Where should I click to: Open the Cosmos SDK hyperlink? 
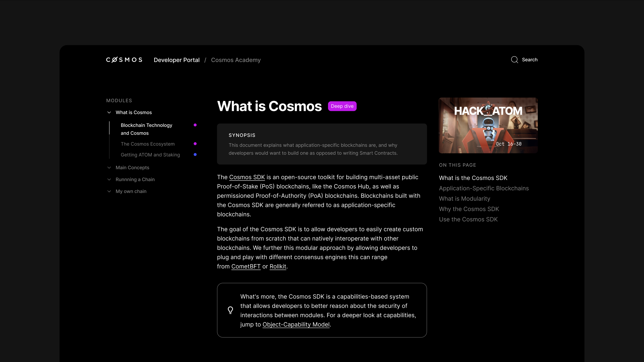tap(247, 177)
